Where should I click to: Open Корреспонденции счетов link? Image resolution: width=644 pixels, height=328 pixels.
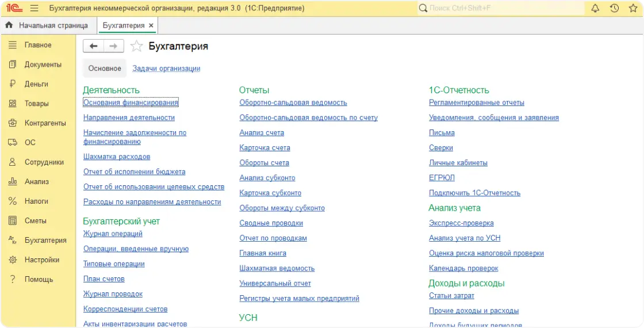click(125, 309)
